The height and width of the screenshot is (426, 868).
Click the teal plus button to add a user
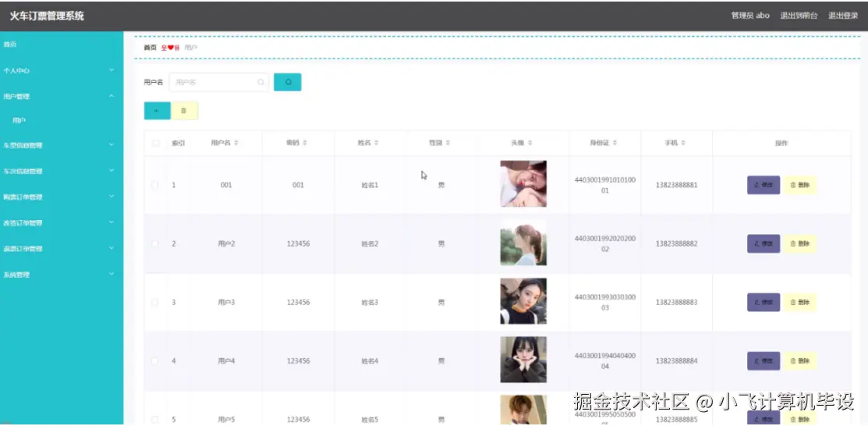(x=158, y=111)
